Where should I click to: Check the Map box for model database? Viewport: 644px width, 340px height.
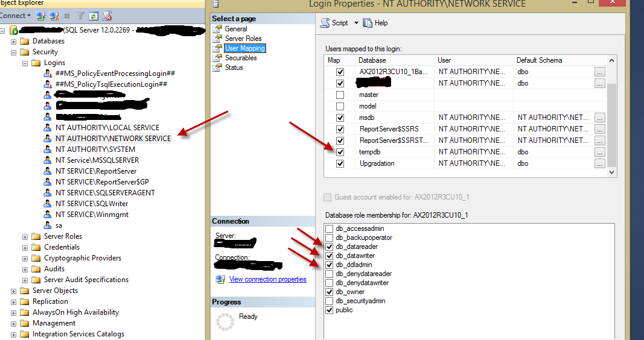pos(340,106)
